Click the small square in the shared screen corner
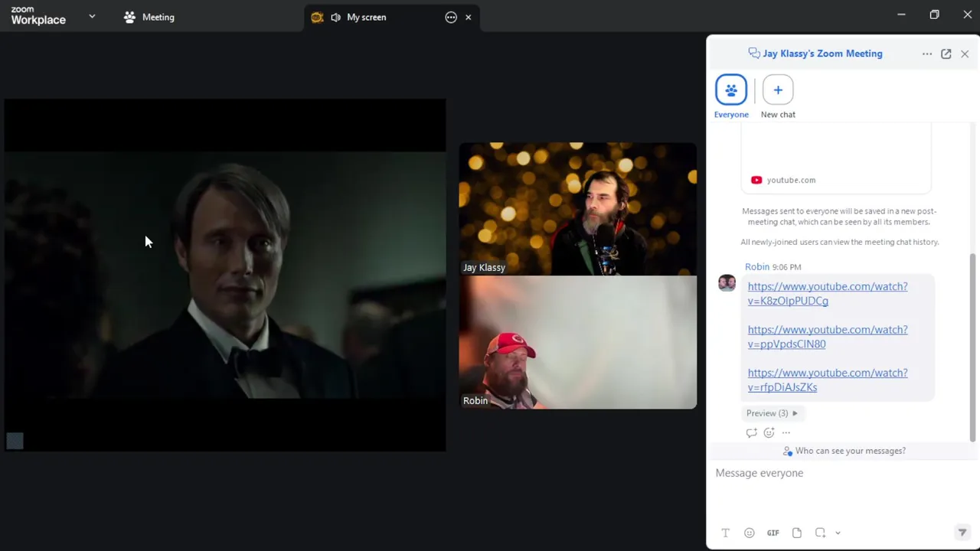980x551 pixels. point(15,441)
